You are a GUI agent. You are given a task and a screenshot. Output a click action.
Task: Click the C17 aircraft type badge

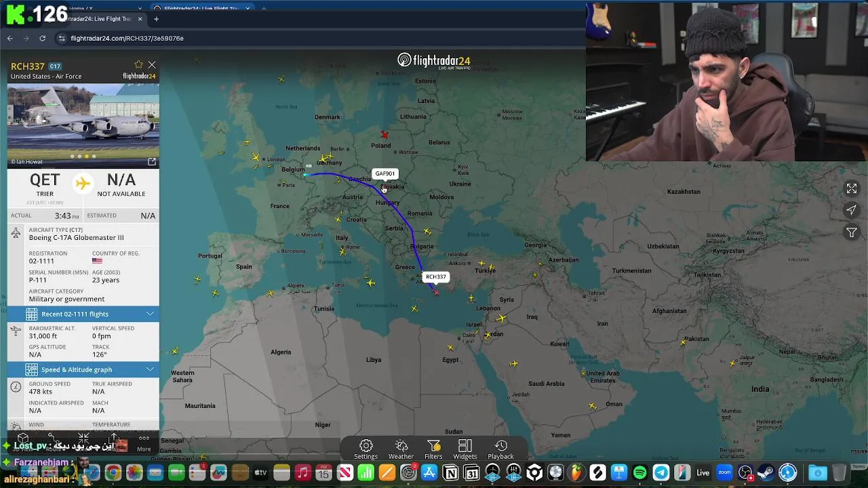coord(55,66)
